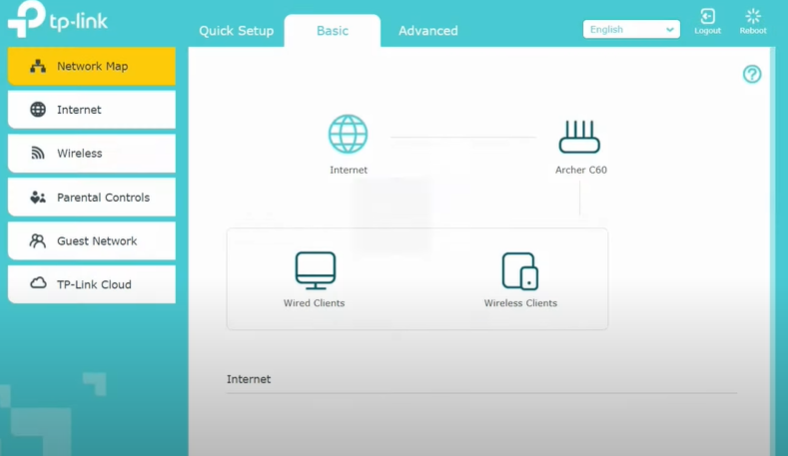Open the Wired Clients monitor icon
Screen dimensions: 788x456
coord(315,271)
